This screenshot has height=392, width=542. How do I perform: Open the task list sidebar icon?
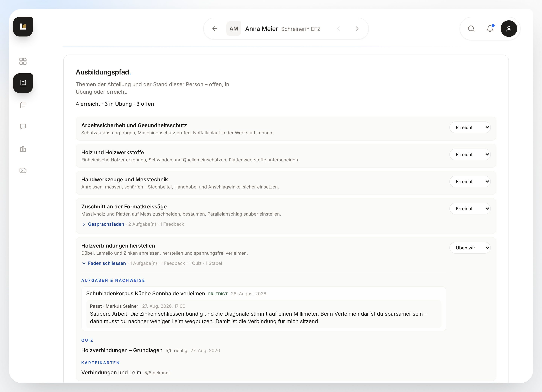(x=23, y=105)
